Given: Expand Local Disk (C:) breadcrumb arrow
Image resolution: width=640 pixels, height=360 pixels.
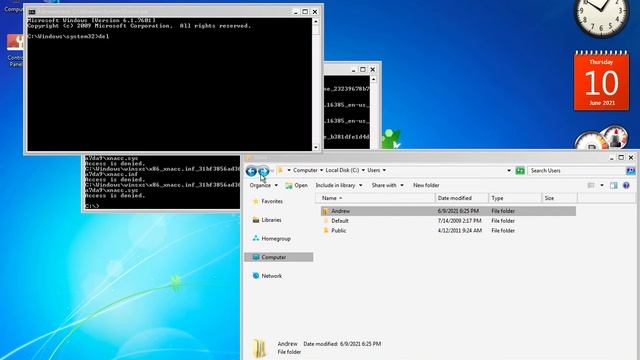Looking at the screenshot, I should (363, 170).
